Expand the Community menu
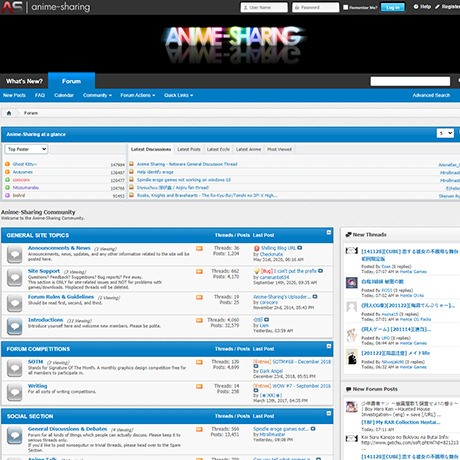 97,95
